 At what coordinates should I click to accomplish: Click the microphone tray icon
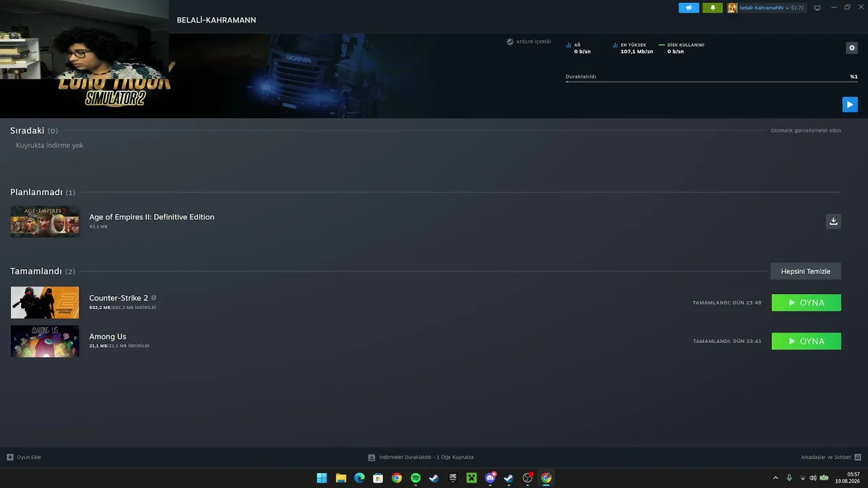(789, 478)
